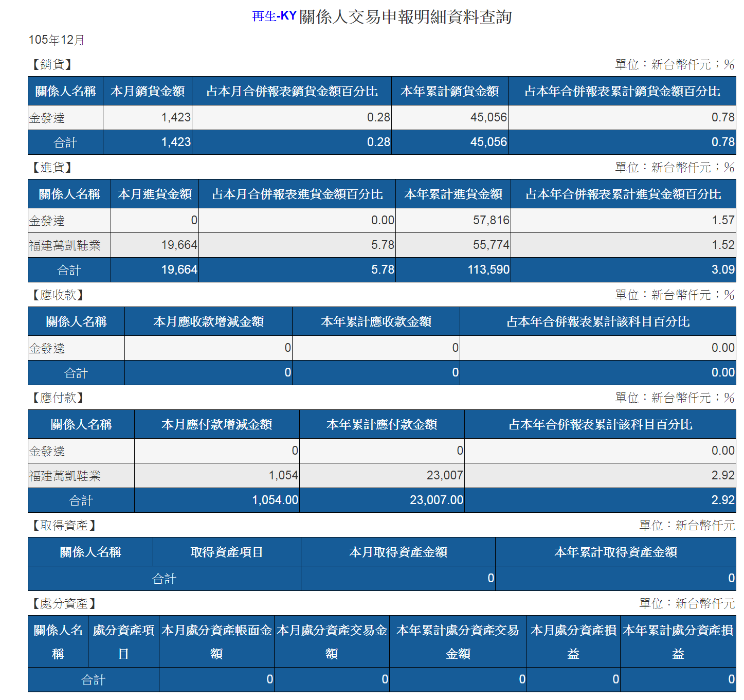Click the 【進貨】 section heading

click(x=52, y=167)
